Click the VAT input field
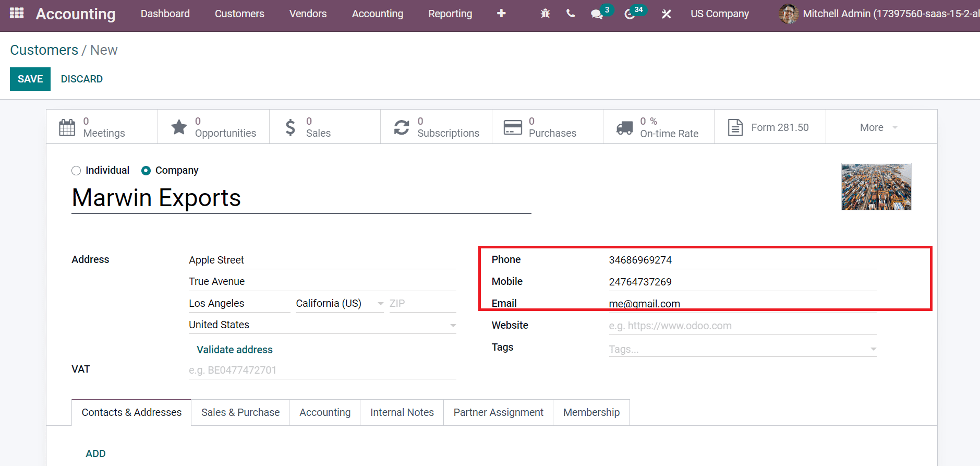 [322, 370]
